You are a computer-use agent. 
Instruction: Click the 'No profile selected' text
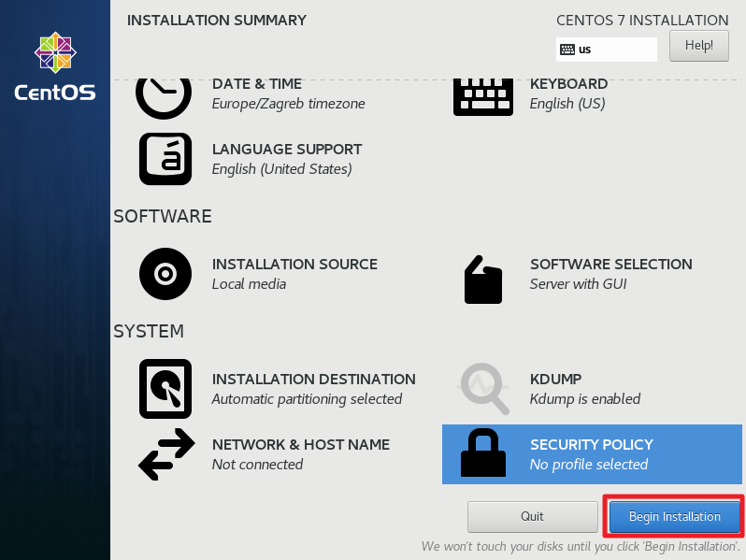pos(589,465)
